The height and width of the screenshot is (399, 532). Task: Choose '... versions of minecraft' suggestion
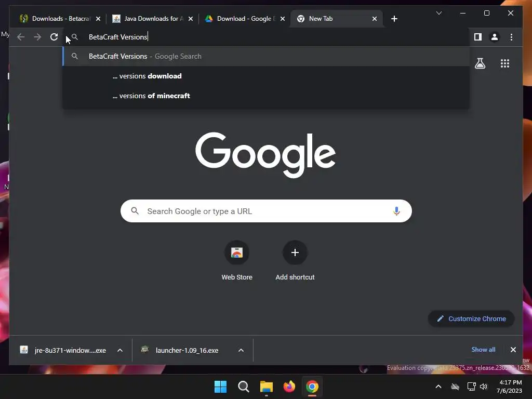[267, 96]
